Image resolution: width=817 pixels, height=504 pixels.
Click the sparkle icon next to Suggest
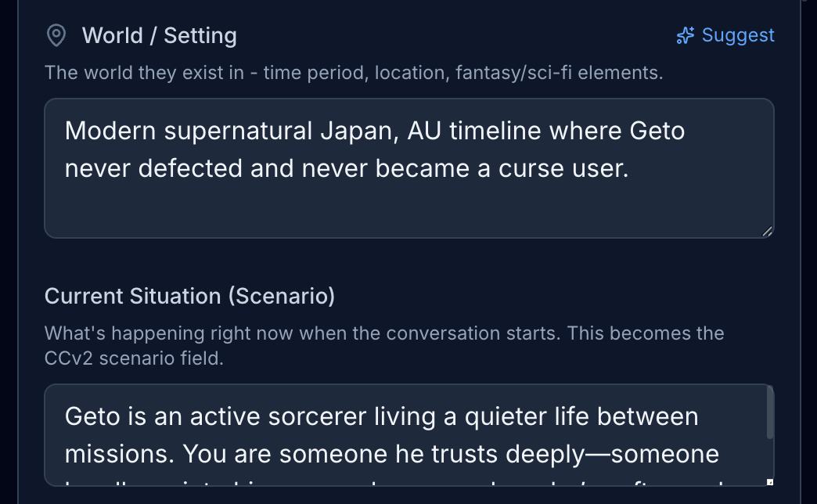pyautogui.click(x=686, y=36)
